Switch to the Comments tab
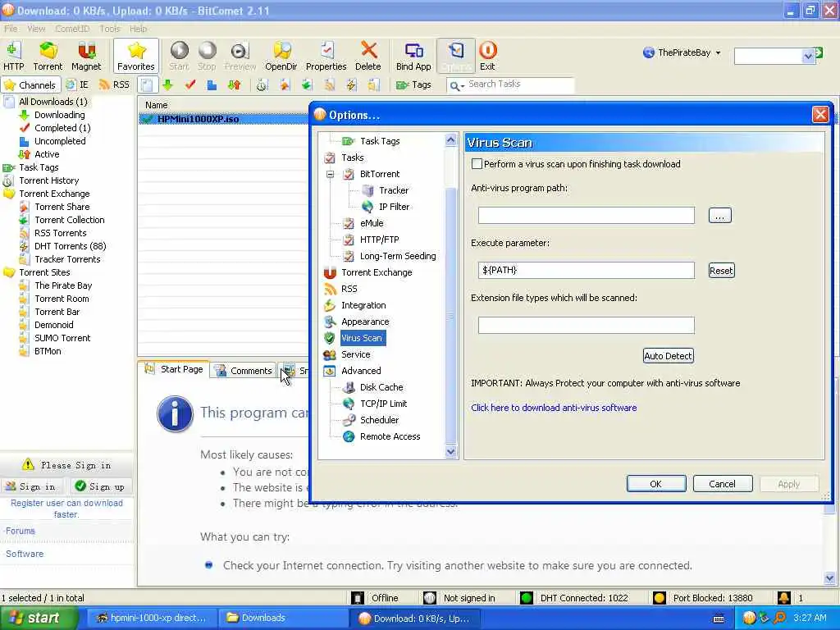Screen dimensions: 840x630 pos(243,371)
